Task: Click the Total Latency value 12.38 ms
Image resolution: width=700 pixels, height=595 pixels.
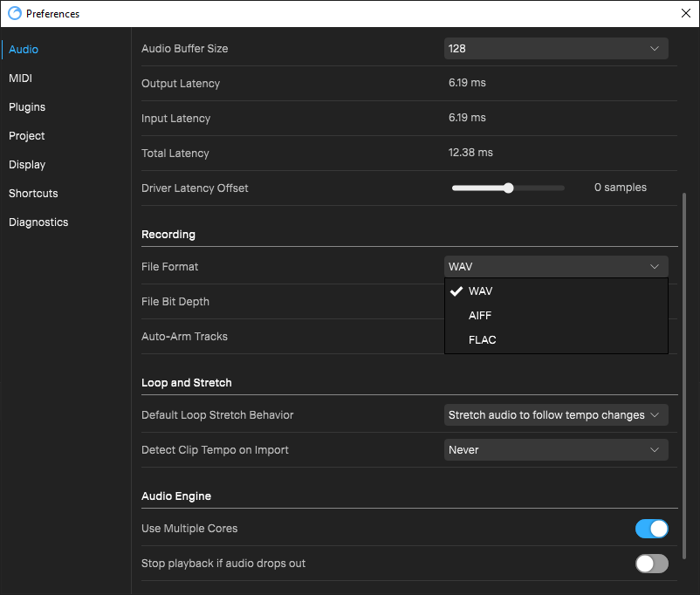Action: 470,152
